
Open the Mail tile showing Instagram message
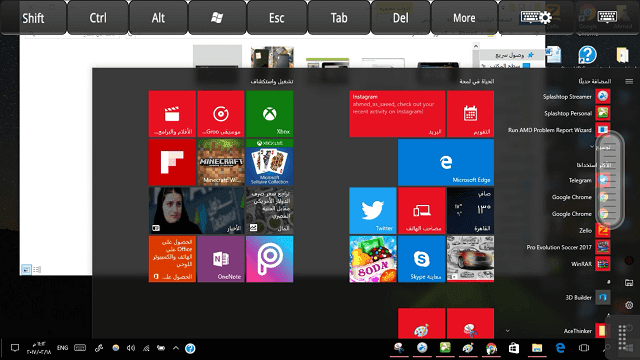[x=397, y=113]
